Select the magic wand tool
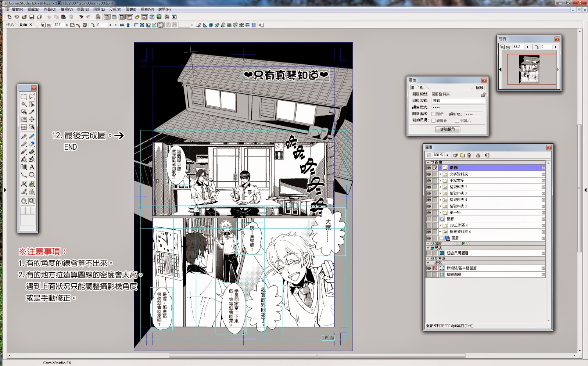 24,104
